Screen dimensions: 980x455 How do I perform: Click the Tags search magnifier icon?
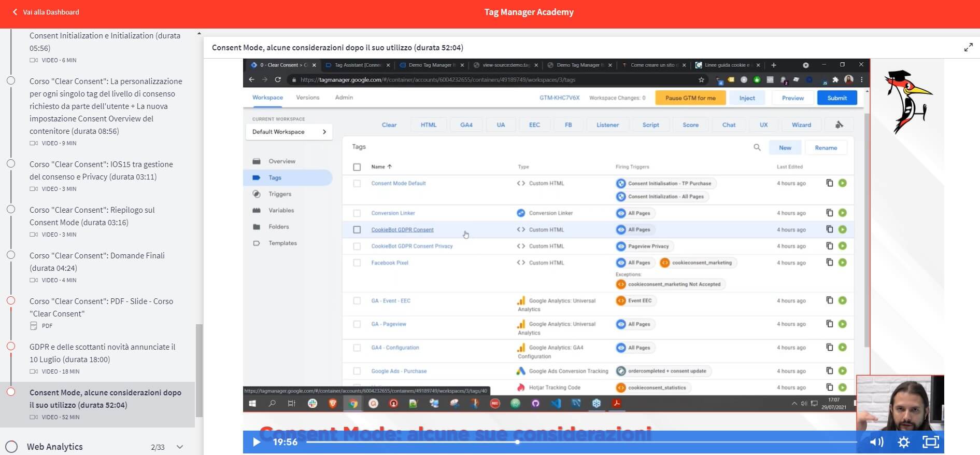point(757,147)
